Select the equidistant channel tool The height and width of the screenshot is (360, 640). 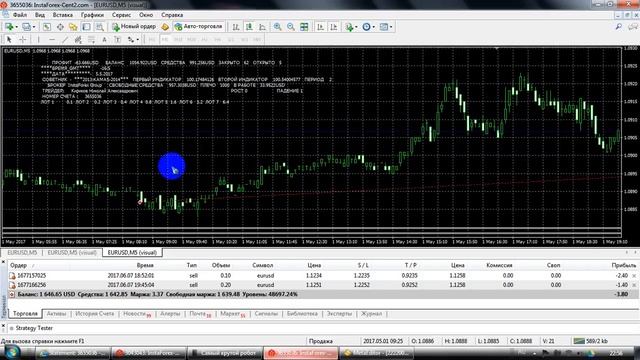point(78,39)
